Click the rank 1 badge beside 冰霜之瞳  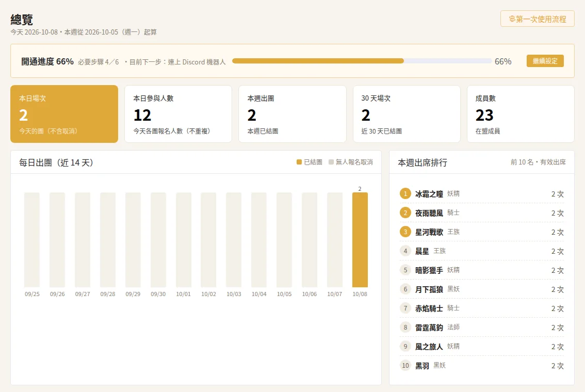click(x=405, y=194)
